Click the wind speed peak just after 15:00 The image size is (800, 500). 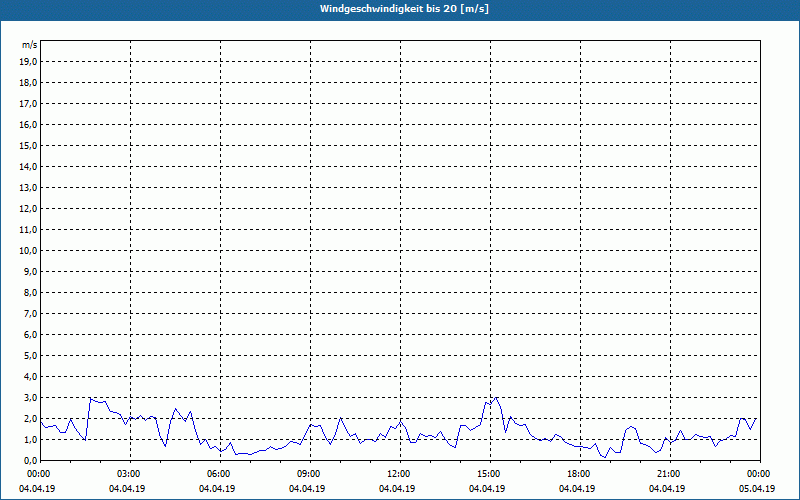click(496, 397)
